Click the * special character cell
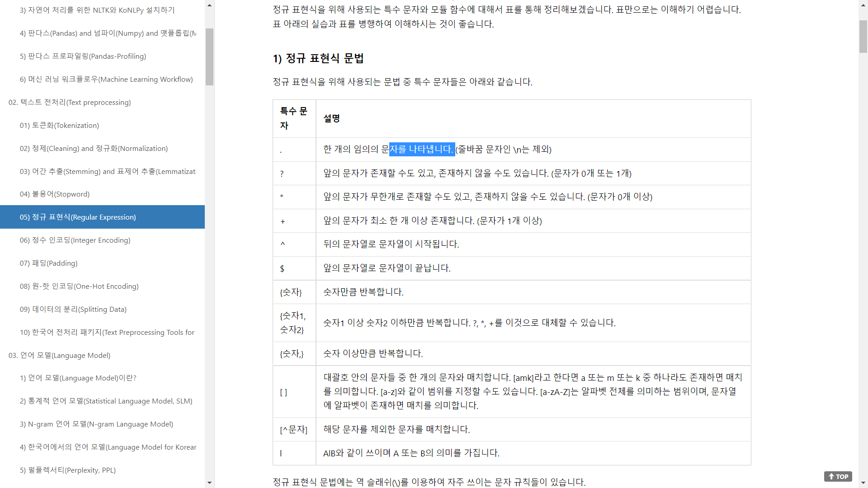This screenshot has height=488, width=868. [x=294, y=197]
